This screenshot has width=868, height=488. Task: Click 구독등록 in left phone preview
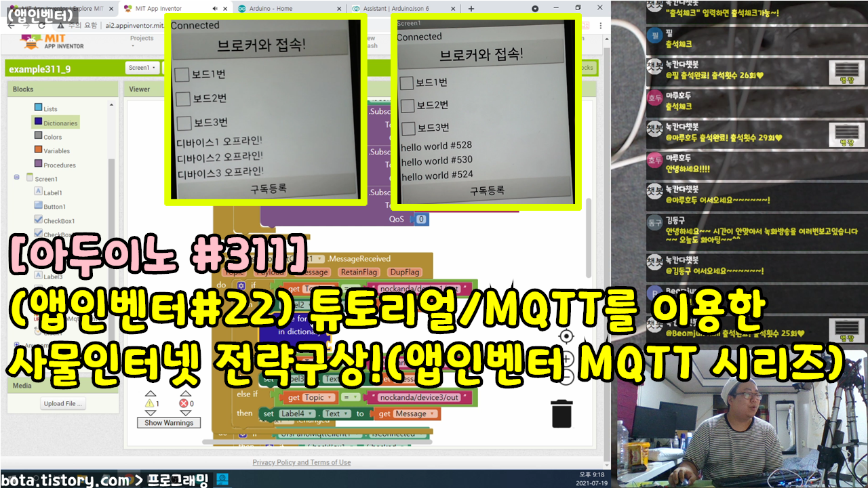pyautogui.click(x=268, y=188)
